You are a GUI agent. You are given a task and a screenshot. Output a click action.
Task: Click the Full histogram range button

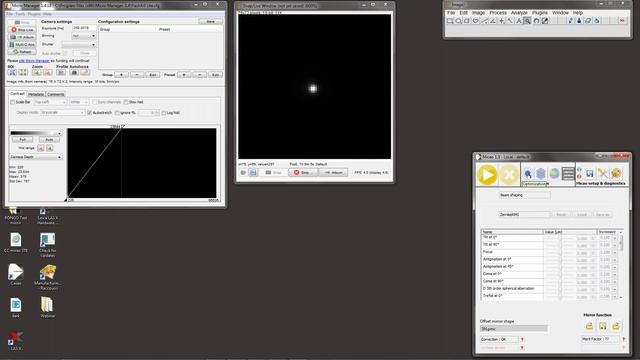click(x=23, y=140)
